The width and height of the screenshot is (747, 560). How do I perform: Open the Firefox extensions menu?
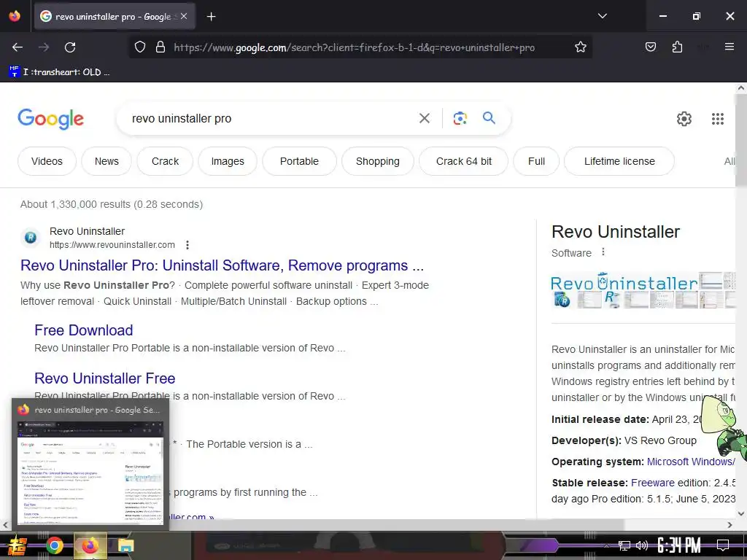677,47
